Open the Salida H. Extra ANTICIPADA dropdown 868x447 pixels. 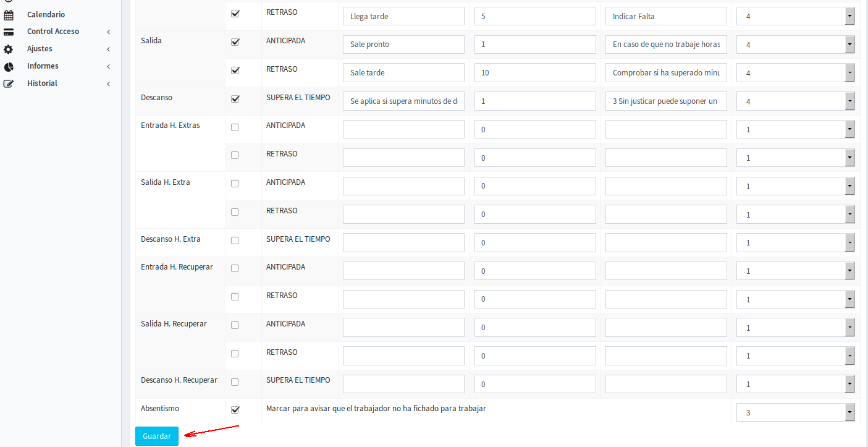tap(796, 186)
